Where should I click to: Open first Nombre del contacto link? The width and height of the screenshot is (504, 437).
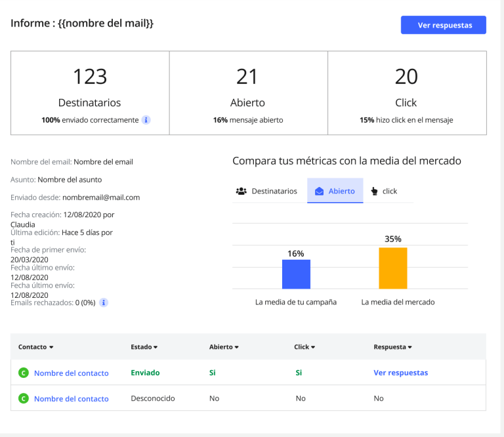tap(71, 373)
